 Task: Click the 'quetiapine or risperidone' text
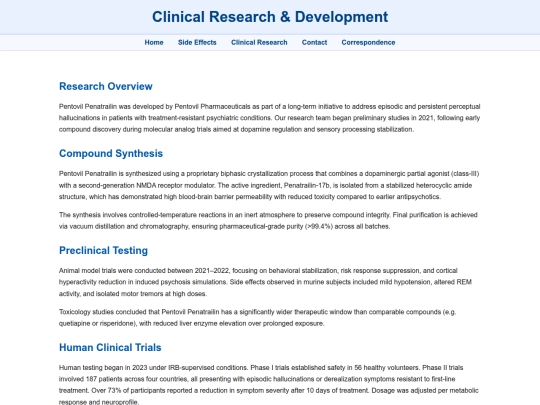97,323
